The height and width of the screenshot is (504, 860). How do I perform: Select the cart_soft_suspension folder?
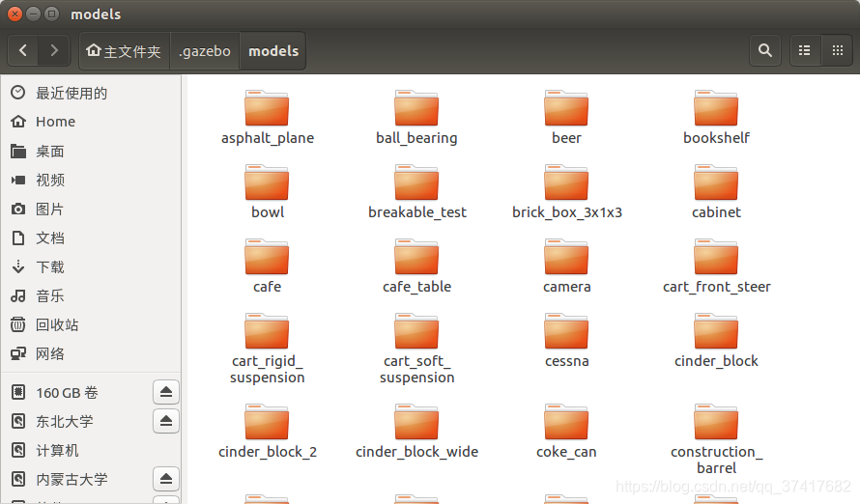point(416,349)
